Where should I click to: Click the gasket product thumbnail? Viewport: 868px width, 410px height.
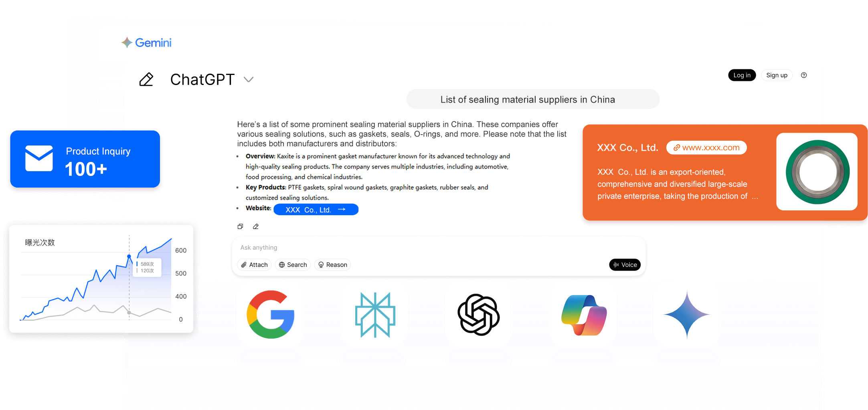coord(817,172)
